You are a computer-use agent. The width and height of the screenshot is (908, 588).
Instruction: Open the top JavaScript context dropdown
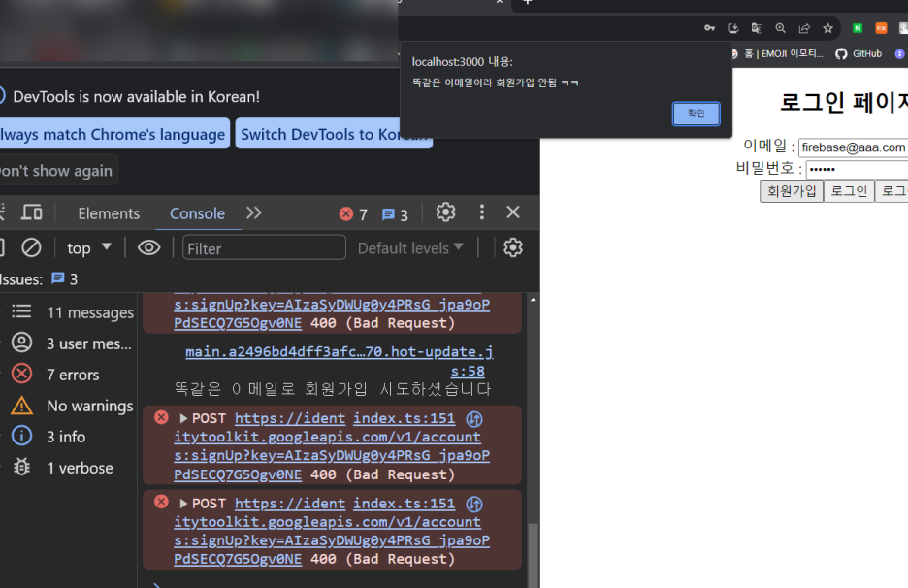tap(88, 248)
